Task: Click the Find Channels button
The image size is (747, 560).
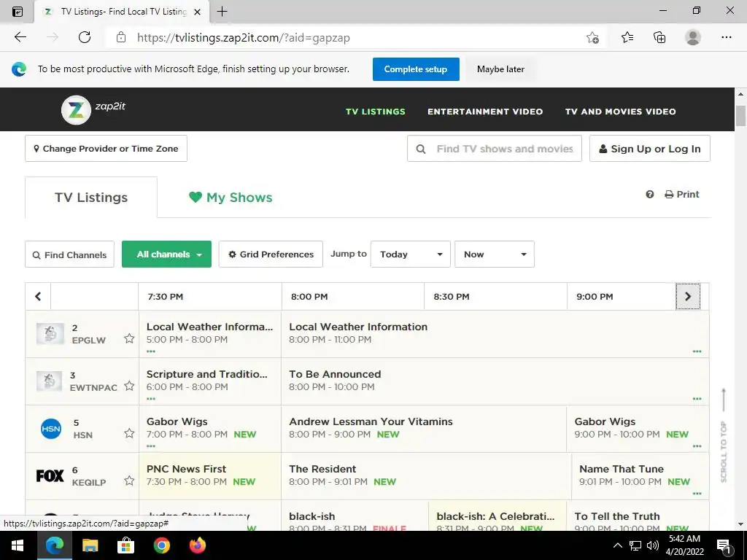Action: (x=69, y=254)
